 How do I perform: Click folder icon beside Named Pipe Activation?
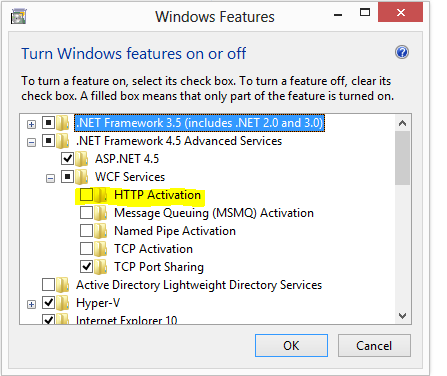[100, 231]
